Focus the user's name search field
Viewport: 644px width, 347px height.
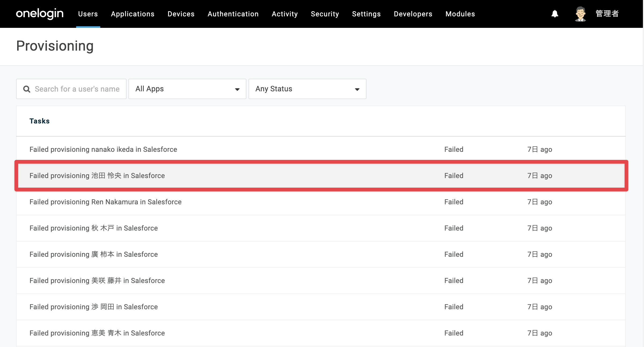71,89
